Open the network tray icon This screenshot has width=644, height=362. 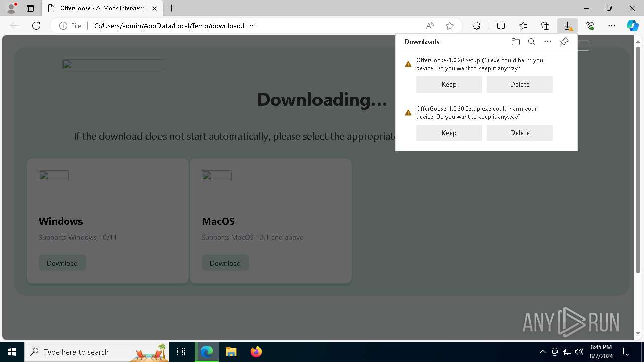coord(567,352)
